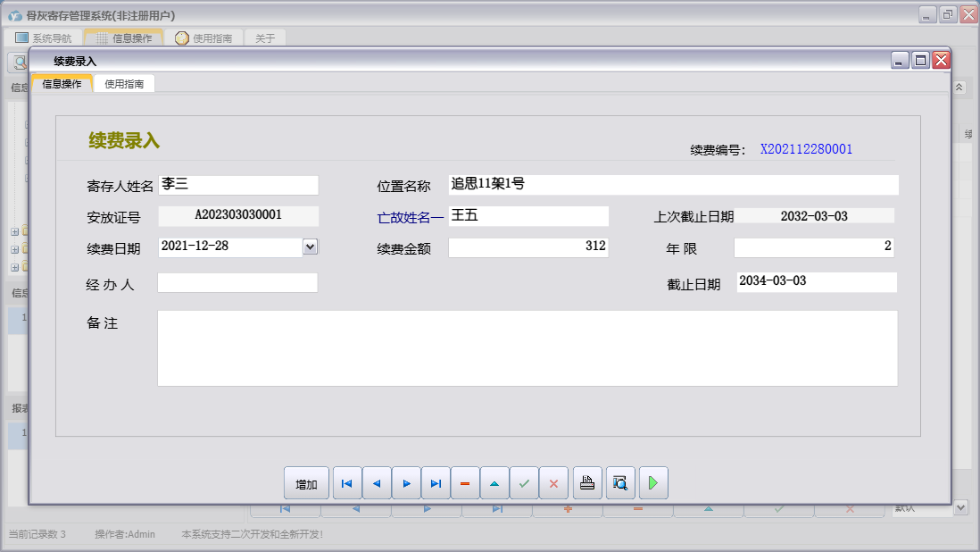
Task: Click the 经办人 input field
Action: tap(237, 283)
